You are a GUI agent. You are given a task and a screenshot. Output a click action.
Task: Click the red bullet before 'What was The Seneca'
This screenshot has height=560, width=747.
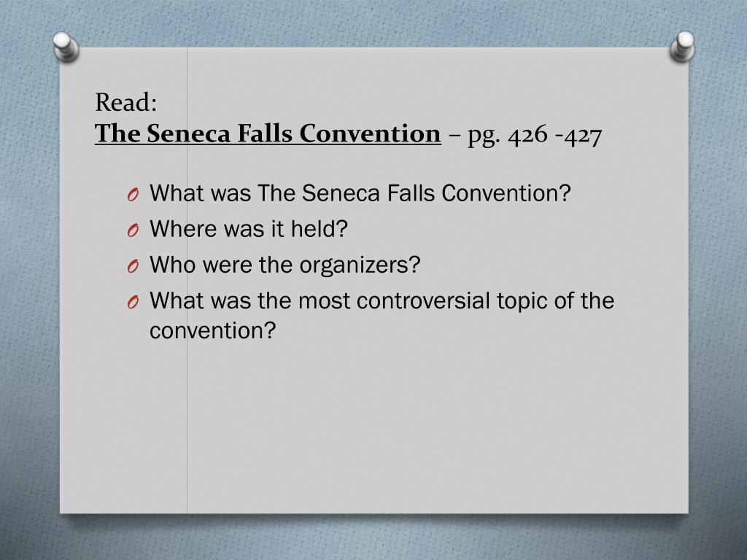pos(133,195)
